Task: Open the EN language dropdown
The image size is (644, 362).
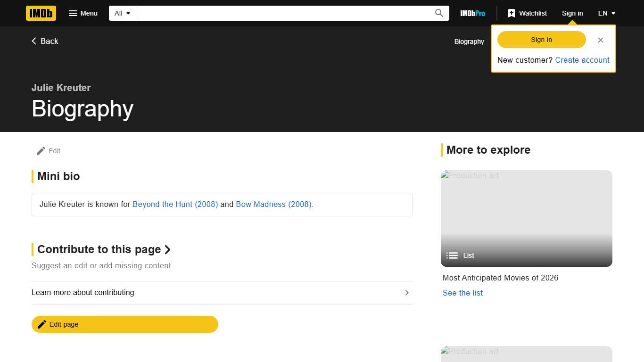Action: point(606,13)
